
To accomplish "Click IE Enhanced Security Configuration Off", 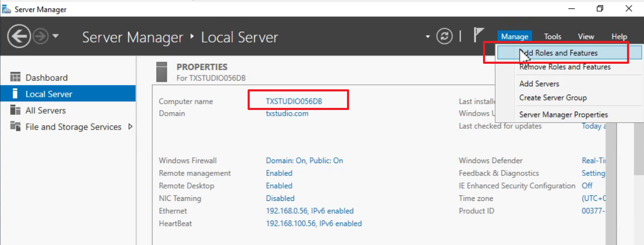I will [587, 186].
